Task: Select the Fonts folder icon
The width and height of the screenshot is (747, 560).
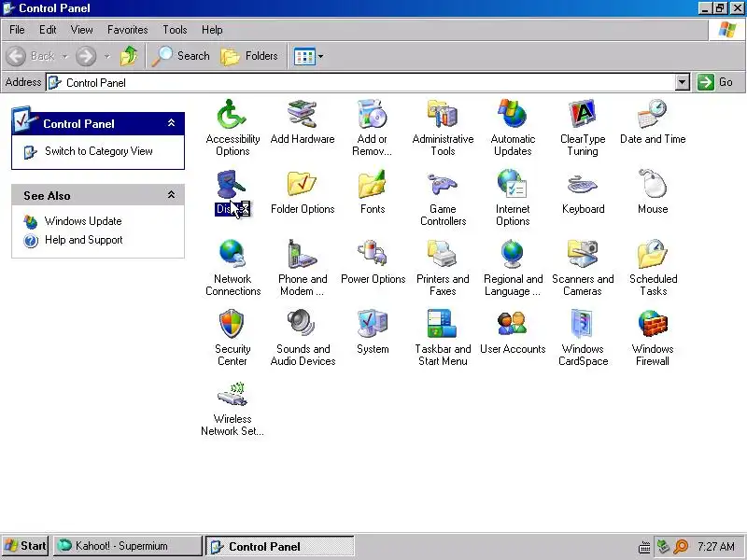Action: pyautogui.click(x=372, y=185)
